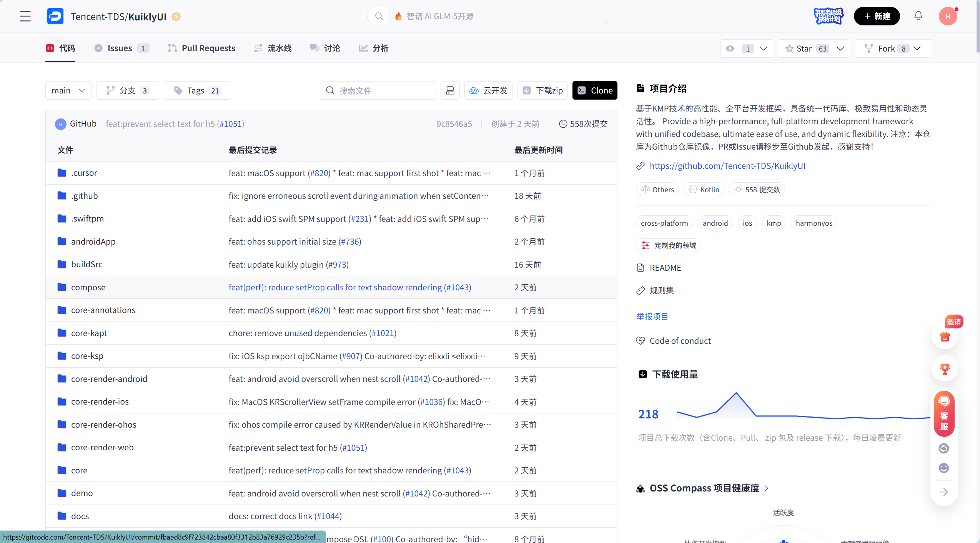Collapse the floating sidebar with arrow

pyautogui.click(x=944, y=492)
